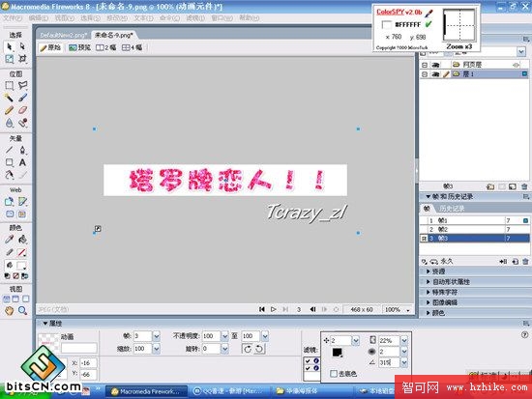Select the Paint Bucket tool
This screenshot has height=399, width=532.
pyautogui.click(x=22, y=240)
